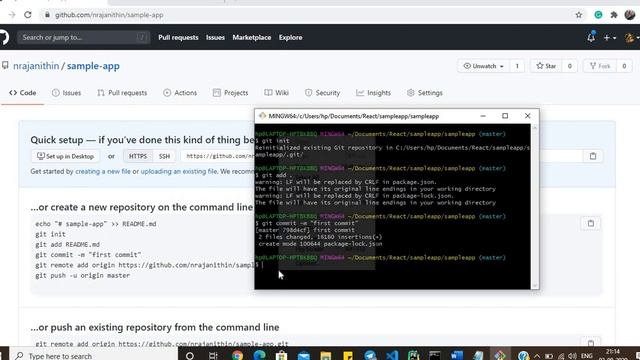Copy the push existing repository commands
The height and width of the screenshot is (360, 640).
591,343
